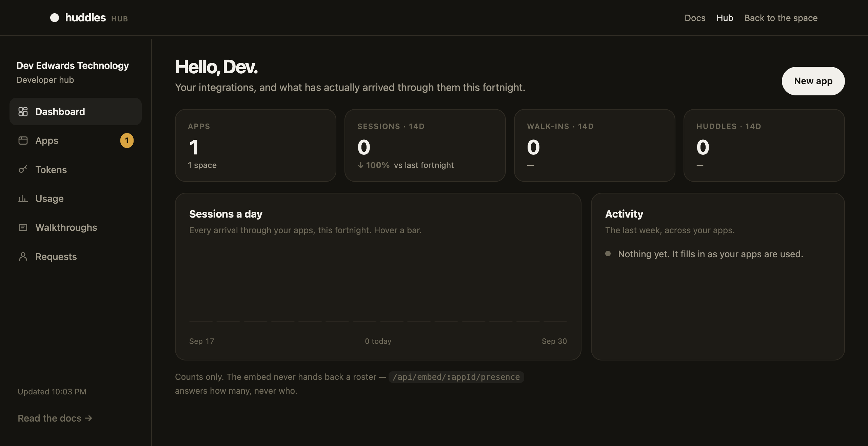Click the '1 space' text in Apps card
Screen dimensions: 868x446
pos(202,165)
